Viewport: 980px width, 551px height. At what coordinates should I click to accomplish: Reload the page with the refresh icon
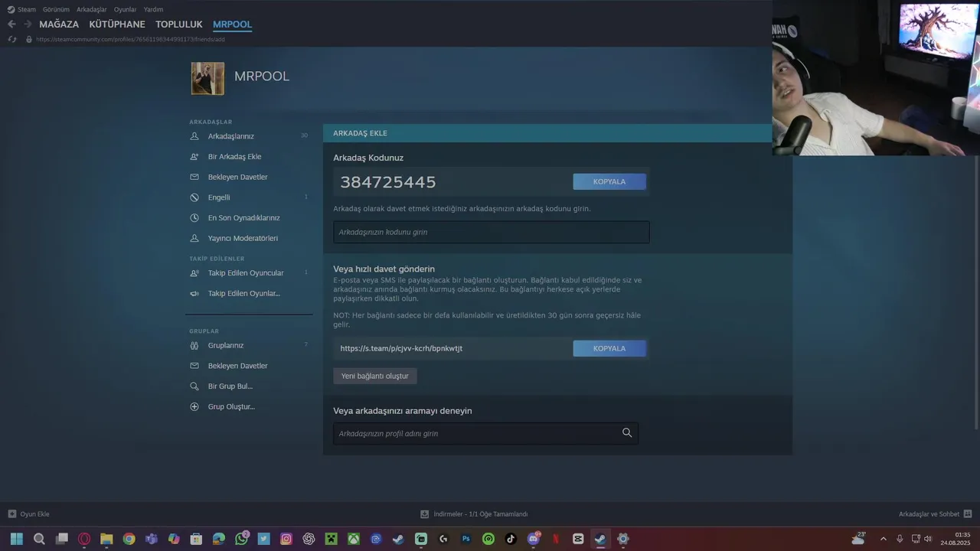click(x=11, y=39)
